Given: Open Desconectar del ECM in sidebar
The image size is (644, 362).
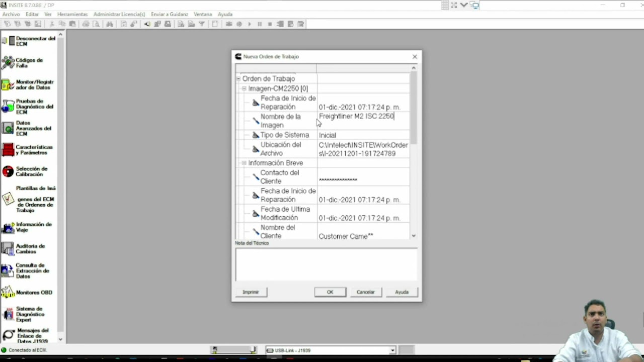Looking at the screenshot, I should 29,41.
